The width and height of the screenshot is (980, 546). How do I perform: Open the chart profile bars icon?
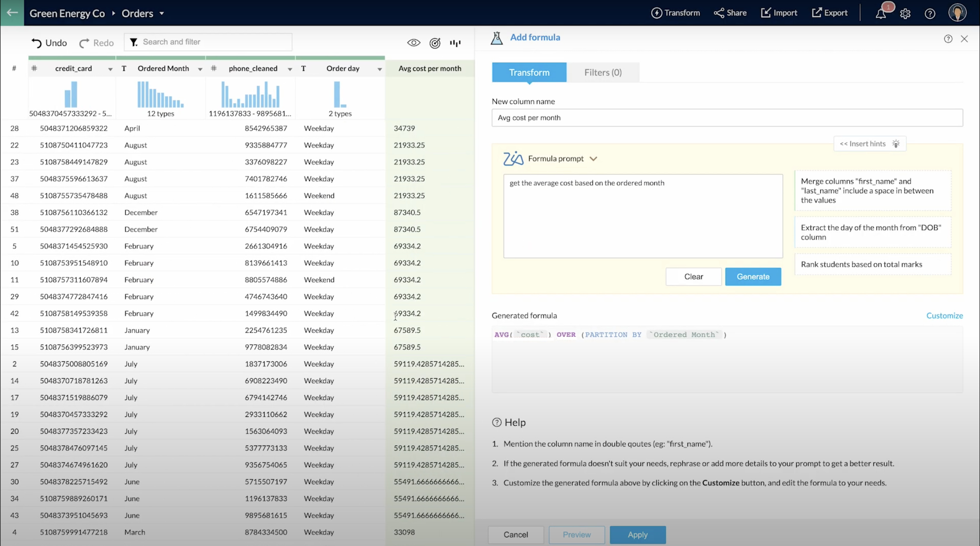click(x=455, y=43)
